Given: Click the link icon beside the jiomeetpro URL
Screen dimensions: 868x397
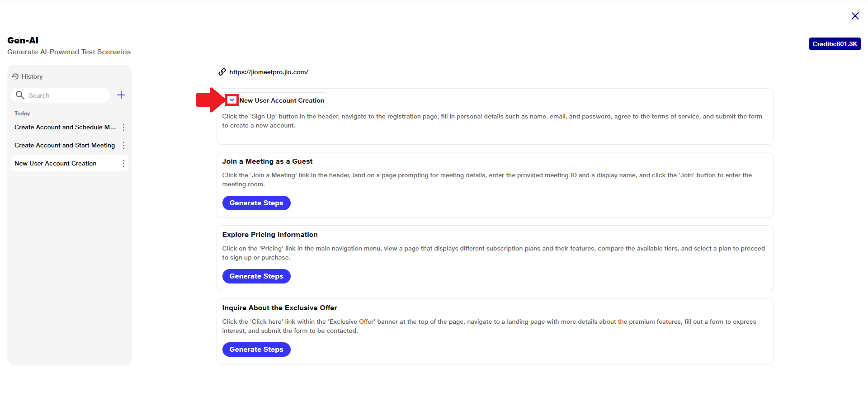Looking at the screenshot, I should point(222,72).
